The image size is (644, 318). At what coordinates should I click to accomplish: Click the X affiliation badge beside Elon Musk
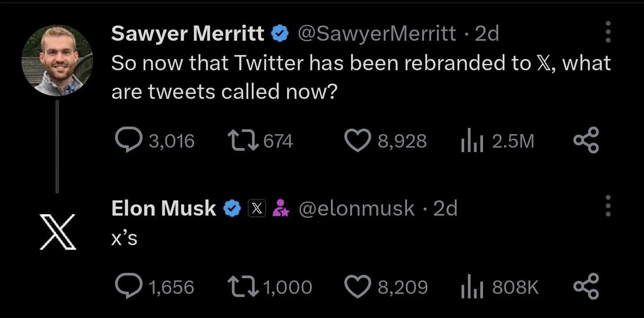click(x=257, y=208)
